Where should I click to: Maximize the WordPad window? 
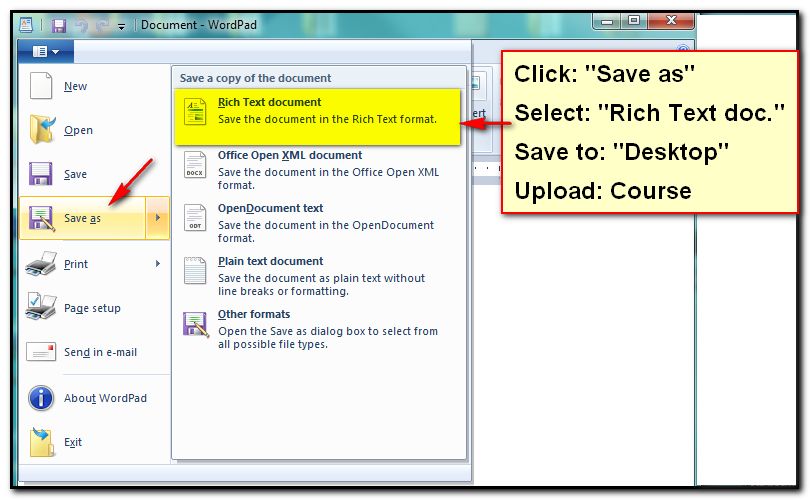634,21
